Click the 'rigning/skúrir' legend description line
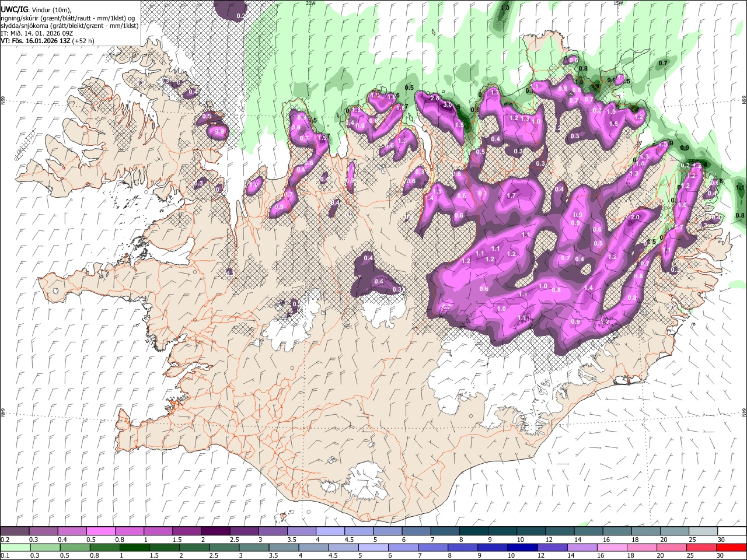 (x=68, y=17)
